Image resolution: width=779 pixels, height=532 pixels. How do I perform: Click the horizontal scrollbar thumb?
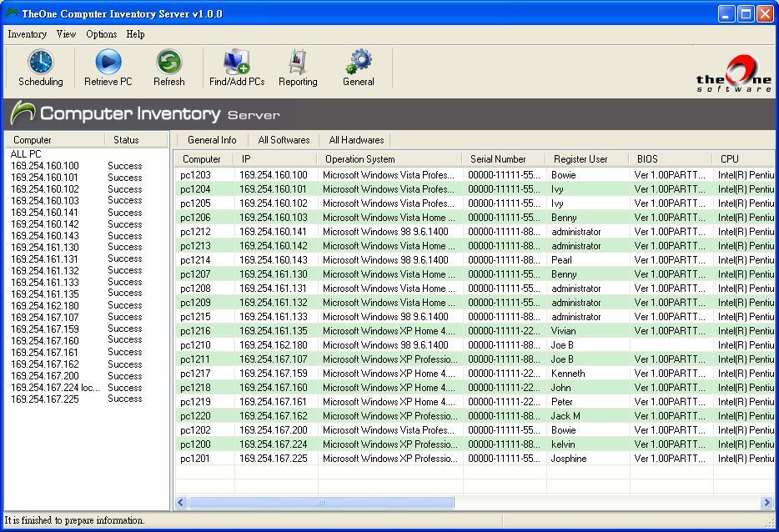tap(321, 503)
